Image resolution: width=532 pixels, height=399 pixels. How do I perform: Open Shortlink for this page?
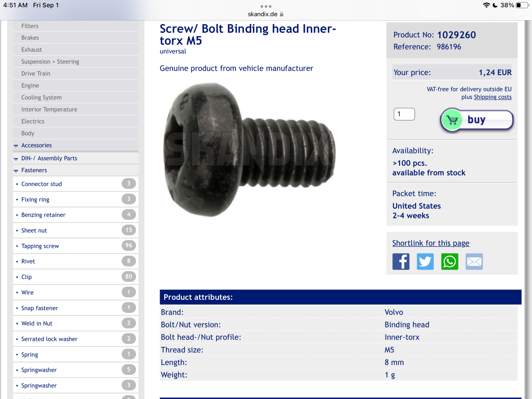431,243
